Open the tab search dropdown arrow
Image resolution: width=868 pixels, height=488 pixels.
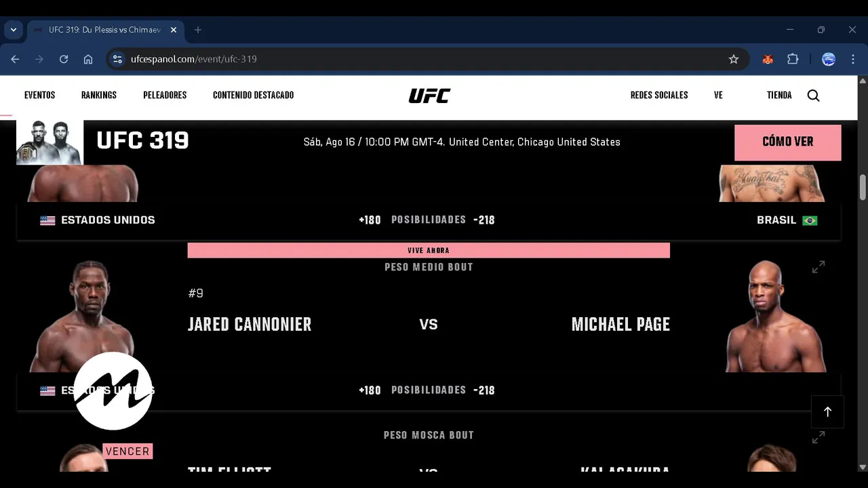click(x=13, y=30)
